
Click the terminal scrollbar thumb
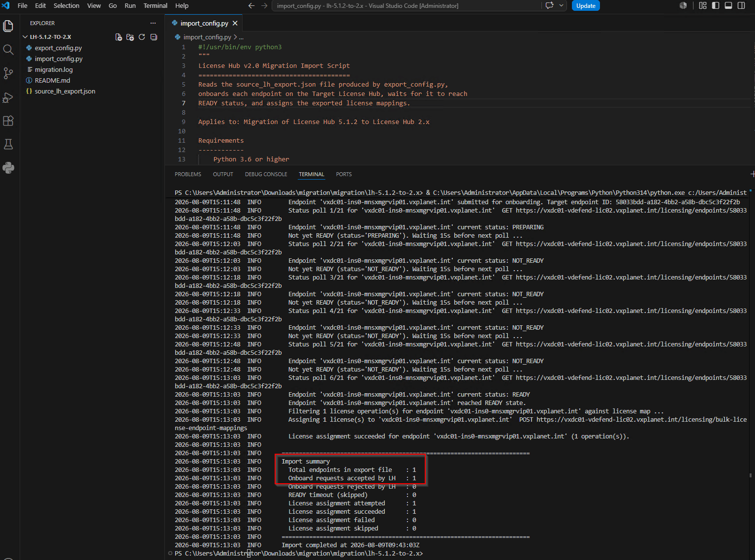click(x=751, y=475)
